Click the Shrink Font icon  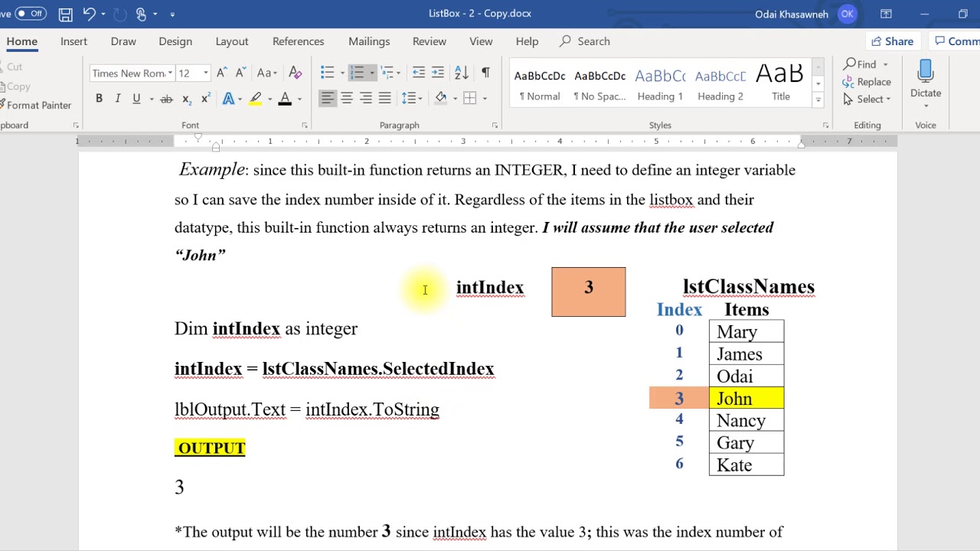point(240,73)
